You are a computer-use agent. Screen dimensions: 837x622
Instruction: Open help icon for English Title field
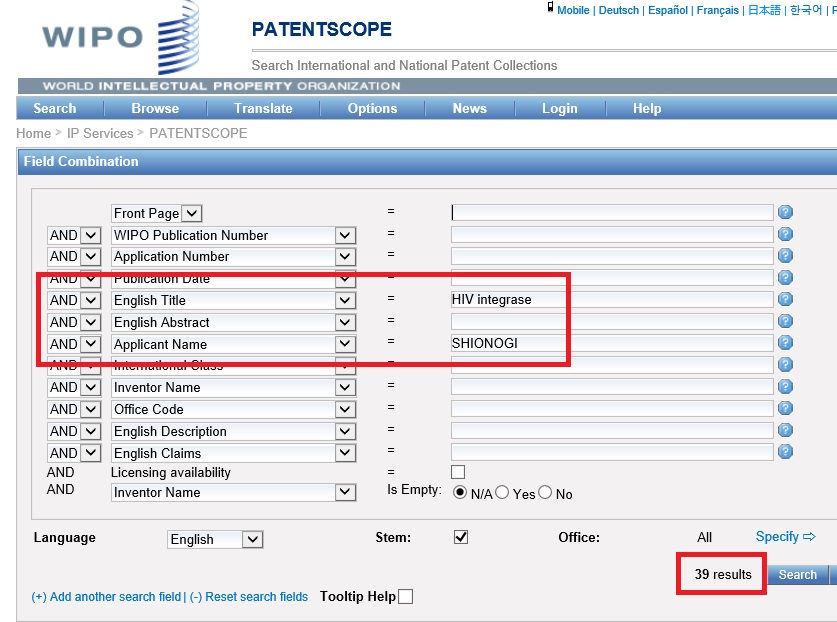785,300
